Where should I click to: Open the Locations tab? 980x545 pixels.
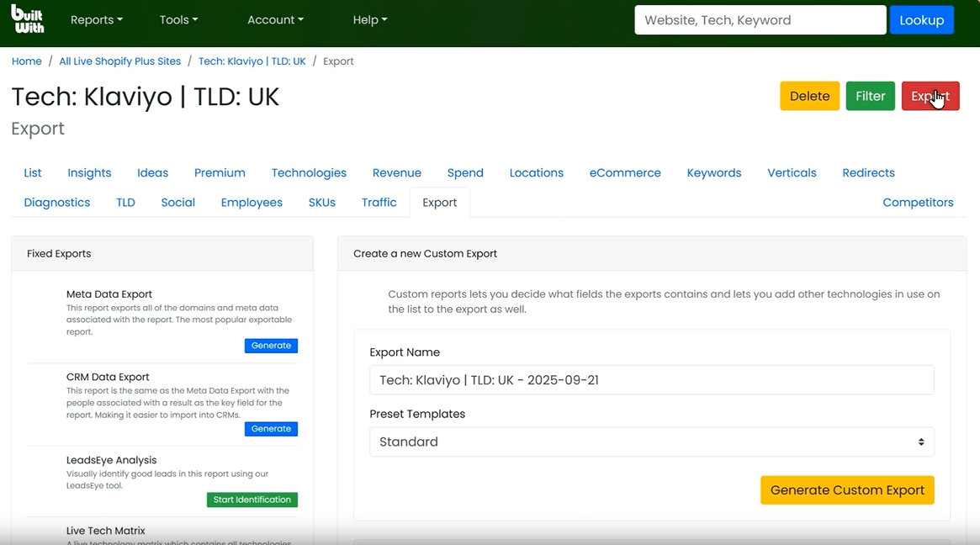tap(536, 173)
